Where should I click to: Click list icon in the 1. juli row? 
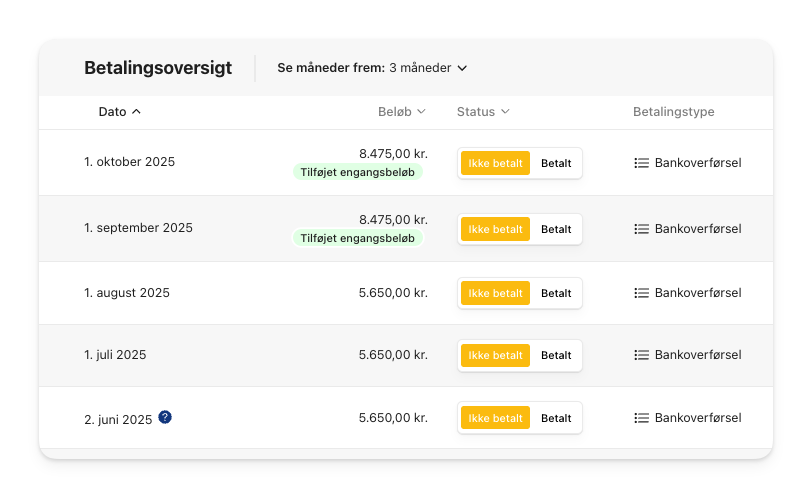tap(642, 355)
